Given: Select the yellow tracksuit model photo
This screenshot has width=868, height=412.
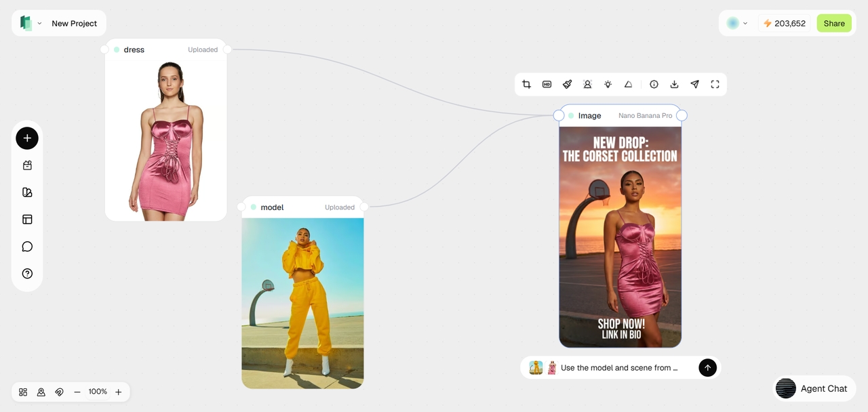Looking at the screenshot, I should 302,303.
